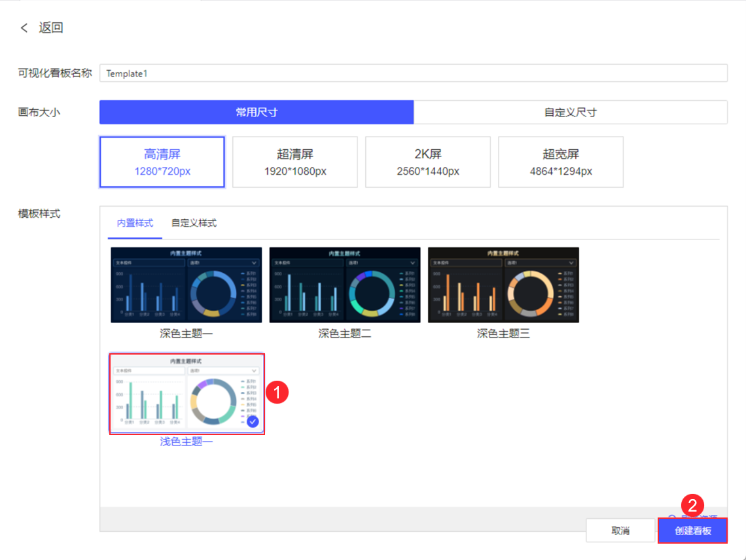746x560 pixels.
Task: Click the 深色主题二 caption text
Action: (345, 334)
